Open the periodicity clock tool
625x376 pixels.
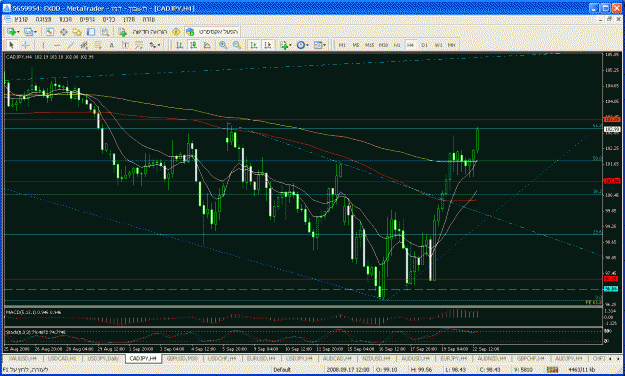[300, 45]
